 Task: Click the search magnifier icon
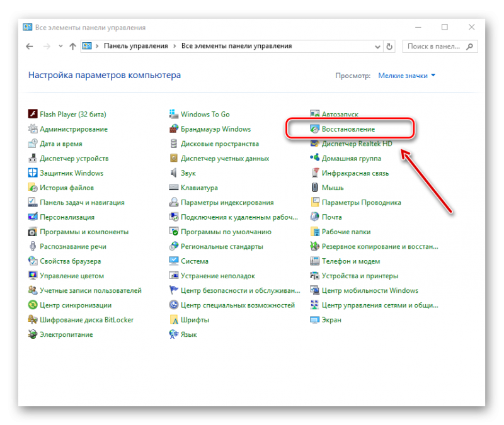[x=470, y=46]
